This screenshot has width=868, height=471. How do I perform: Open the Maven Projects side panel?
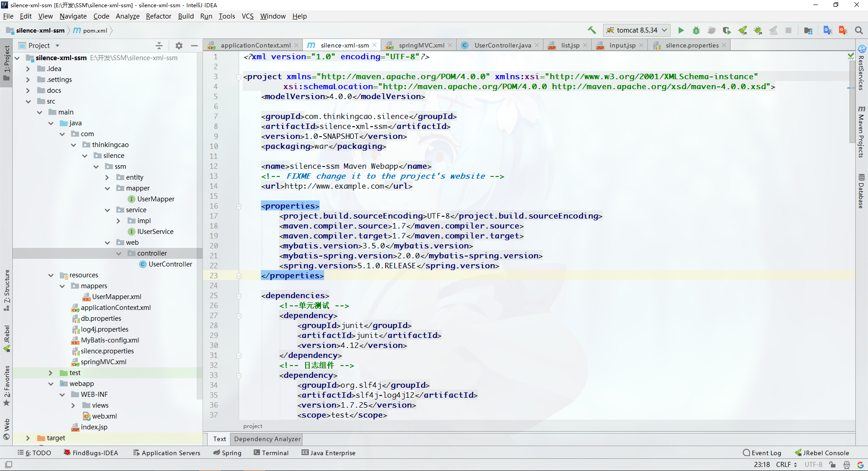[862, 132]
